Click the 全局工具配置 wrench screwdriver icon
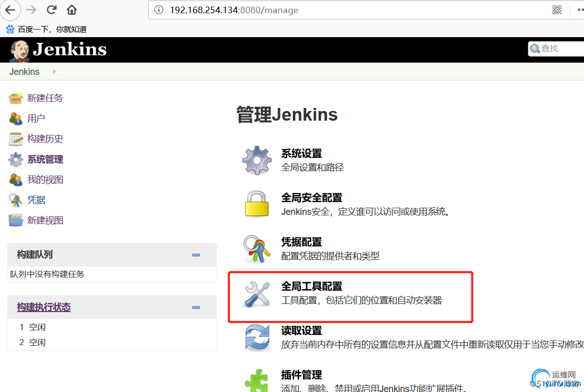This screenshot has height=392, width=584. click(257, 294)
